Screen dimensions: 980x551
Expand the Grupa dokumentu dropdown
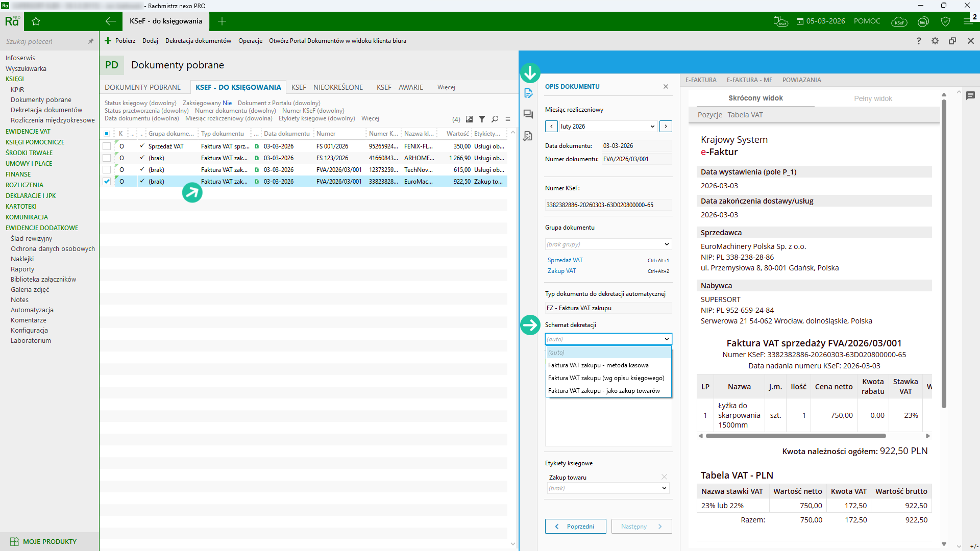608,244
